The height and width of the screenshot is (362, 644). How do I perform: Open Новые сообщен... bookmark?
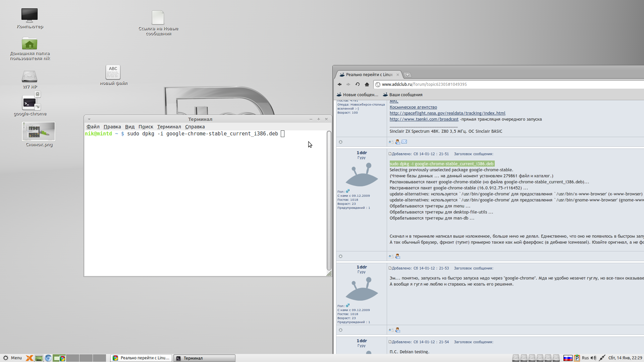(x=358, y=95)
